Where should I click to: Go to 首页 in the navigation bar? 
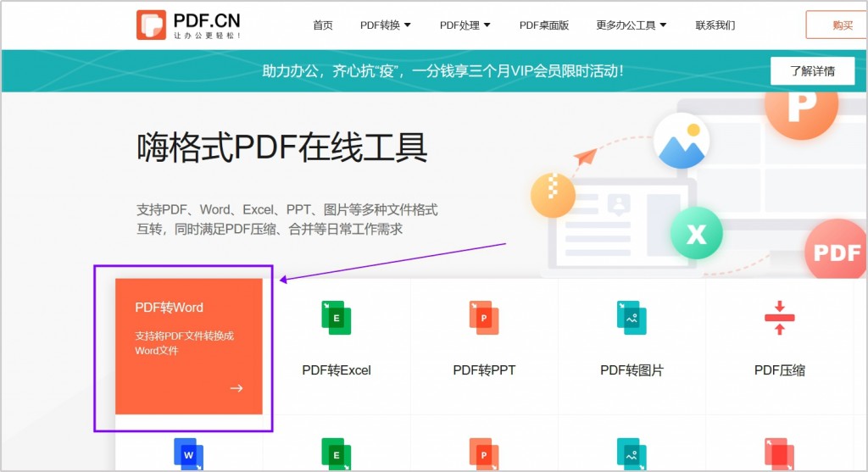coord(323,25)
